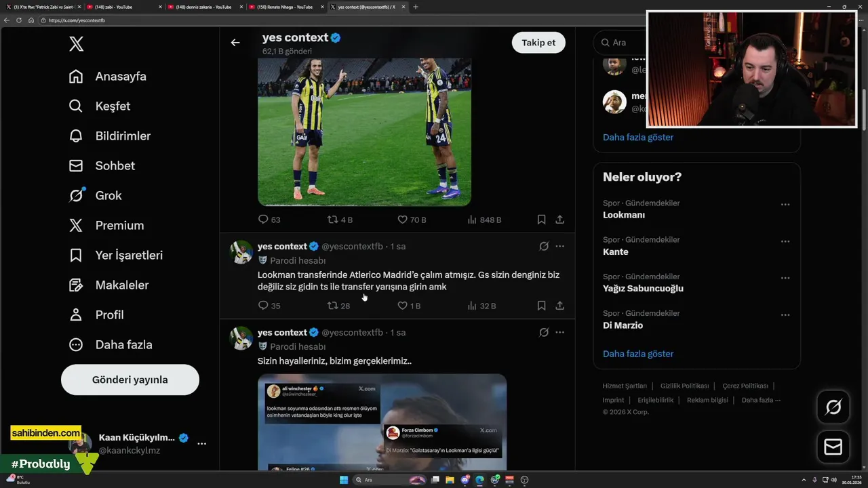Image resolution: width=868 pixels, height=488 pixels.
Task: Click the search field Ara
Action: pos(619,43)
